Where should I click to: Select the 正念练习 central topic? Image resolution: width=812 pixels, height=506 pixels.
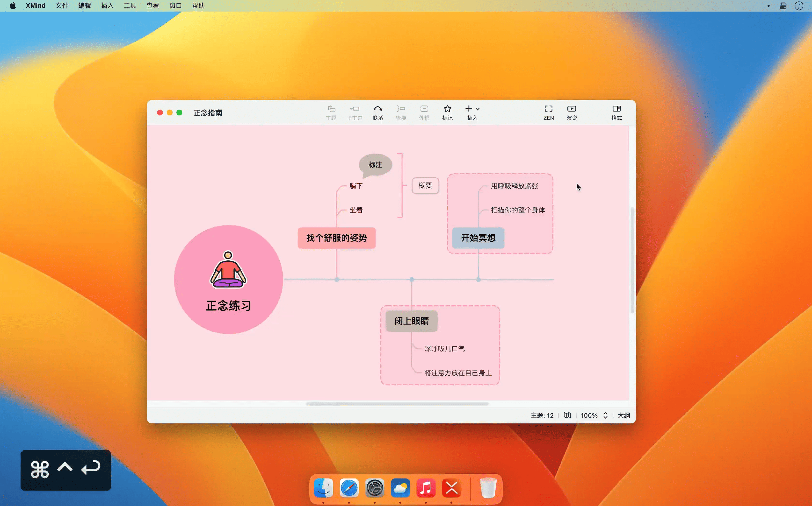pos(228,280)
